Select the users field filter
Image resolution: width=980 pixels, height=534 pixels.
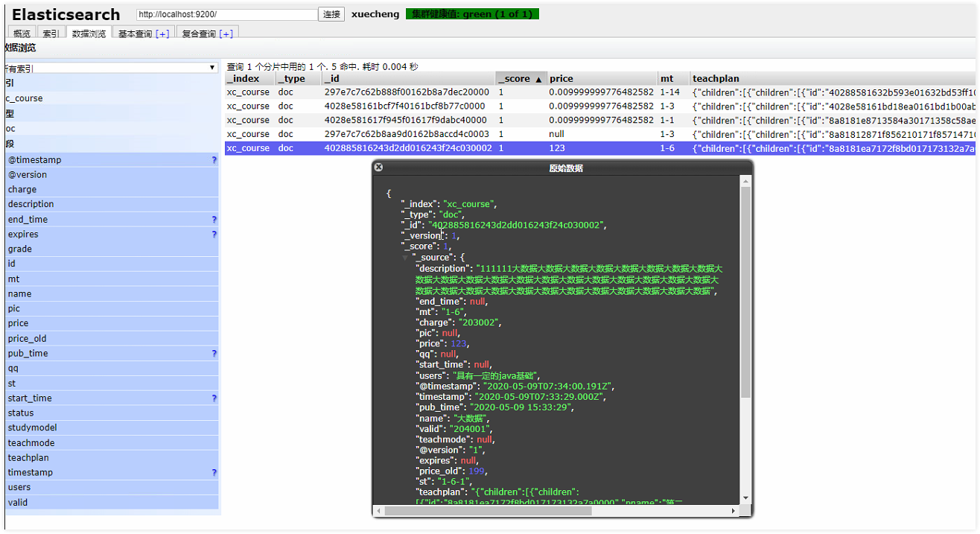point(112,488)
